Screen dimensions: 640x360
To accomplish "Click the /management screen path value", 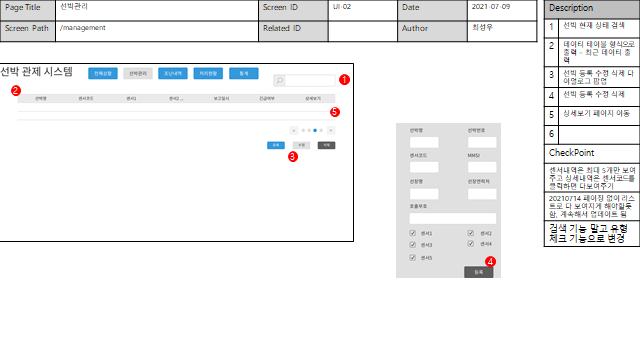I will click(x=82, y=28).
